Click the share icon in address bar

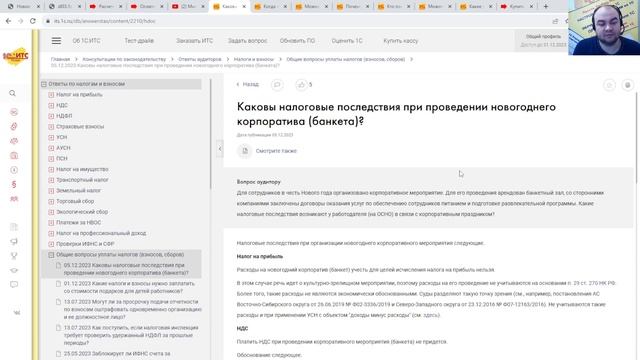[x=555, y=21]
